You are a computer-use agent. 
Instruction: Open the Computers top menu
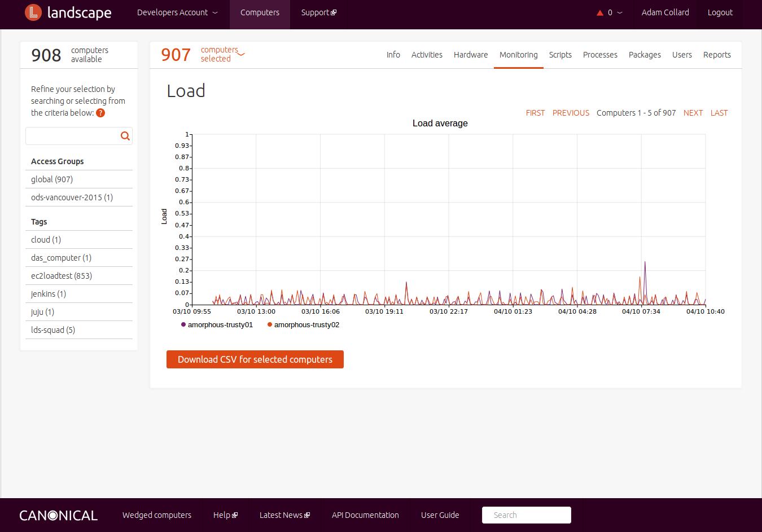[x=260, y=12]
